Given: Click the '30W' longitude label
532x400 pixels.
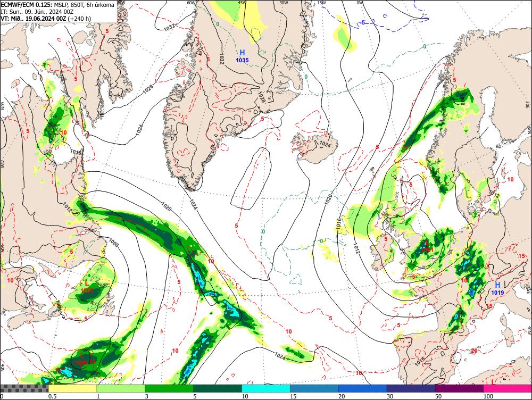Looking at the screenshot, I should [x=284, y=2].
